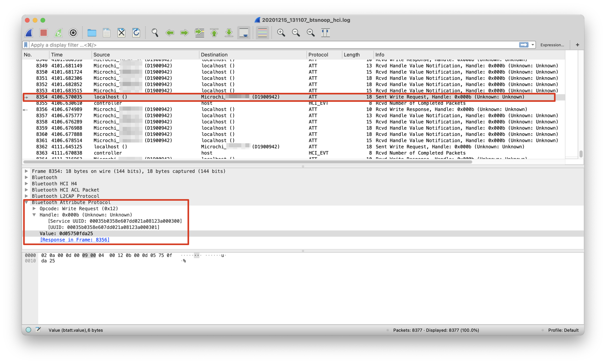The width and height of the screenshot is (606, 364).
Task: Click expert info circle in status bar
Action: pos(28,330)
